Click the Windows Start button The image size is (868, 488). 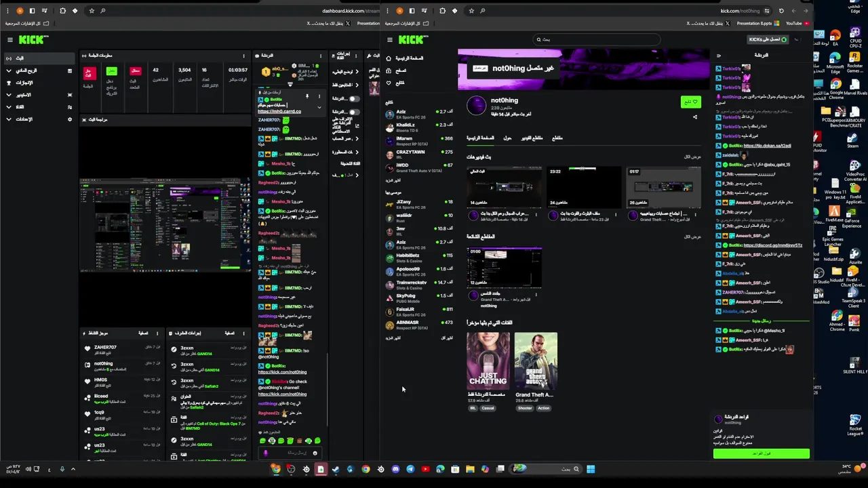tap(591, 469)
